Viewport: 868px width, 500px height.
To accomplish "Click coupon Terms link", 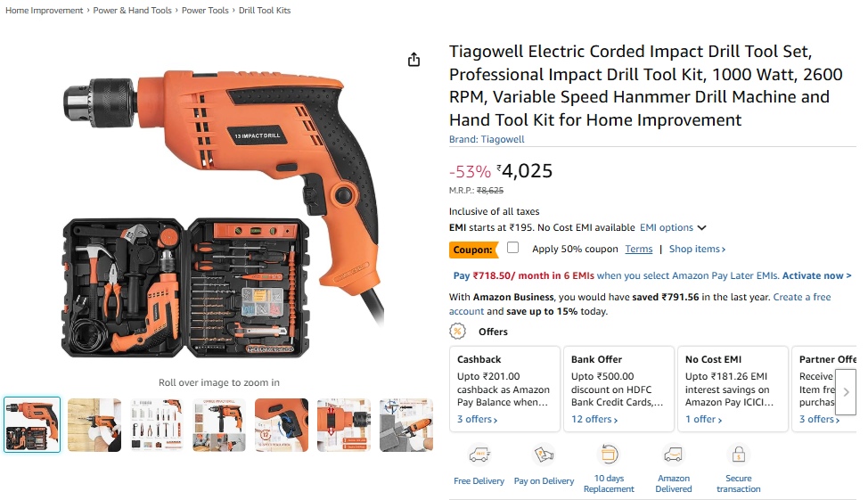I will tap(639, 250).
